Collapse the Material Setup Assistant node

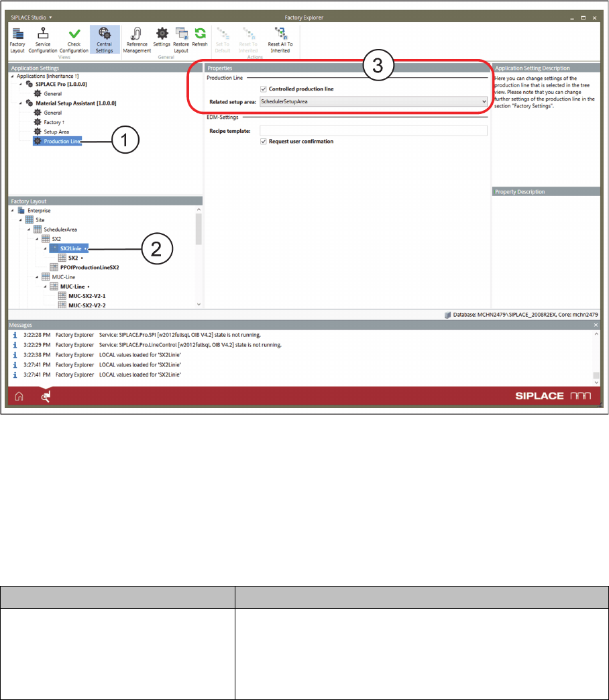pos(21,103)
